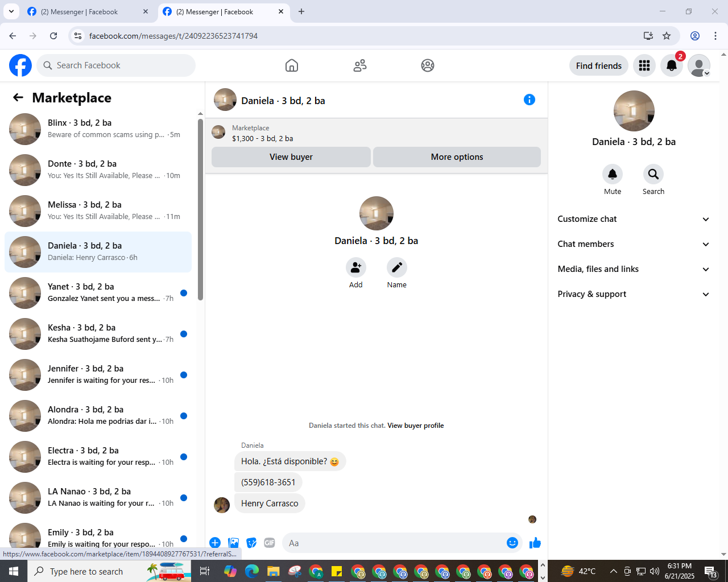
Task: Open the Melissa conversation
Action: pyautogui.click(x=98, y=211)
